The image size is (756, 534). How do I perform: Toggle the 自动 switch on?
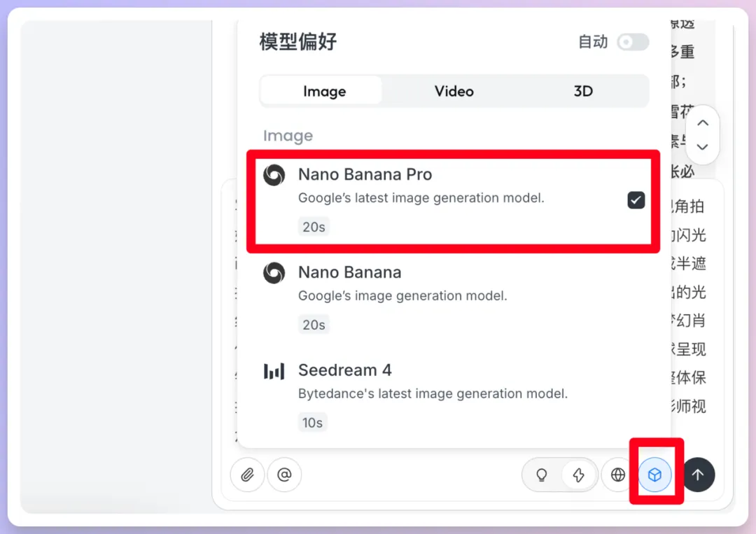click(632, 42)
